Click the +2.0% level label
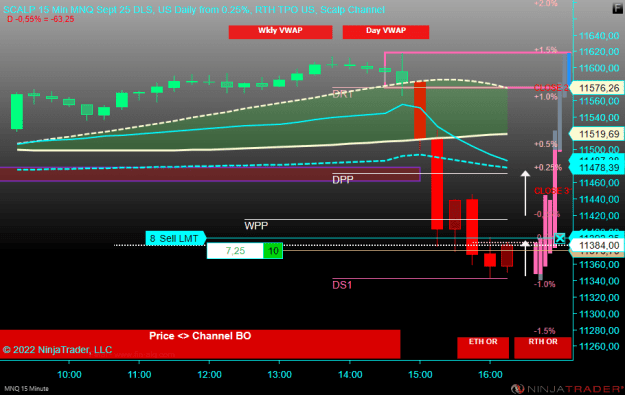Image resolution: width=625 pixels, height=395 pixels. pos(546,4)
